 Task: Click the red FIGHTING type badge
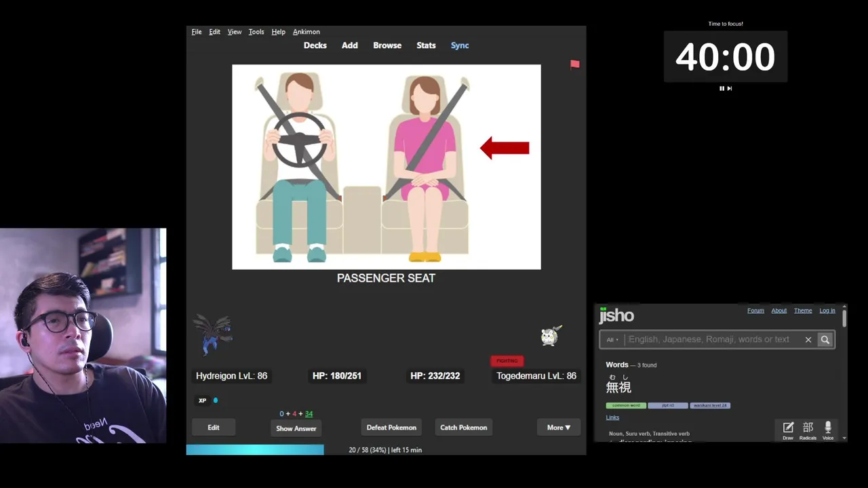pos(507,361)
